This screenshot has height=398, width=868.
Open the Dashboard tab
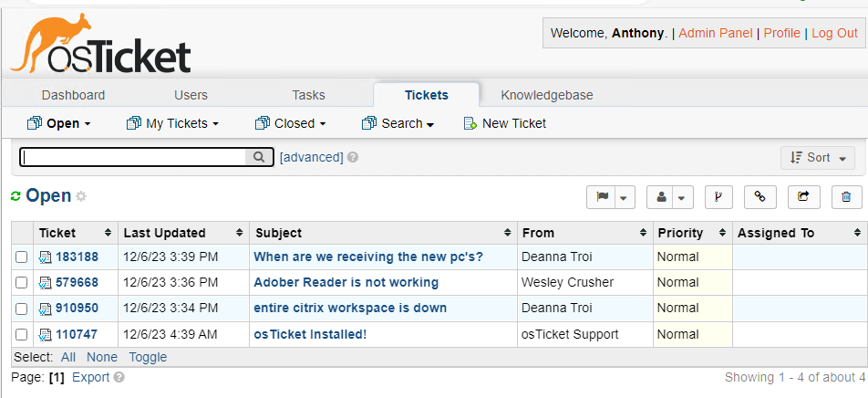(73, 95)
